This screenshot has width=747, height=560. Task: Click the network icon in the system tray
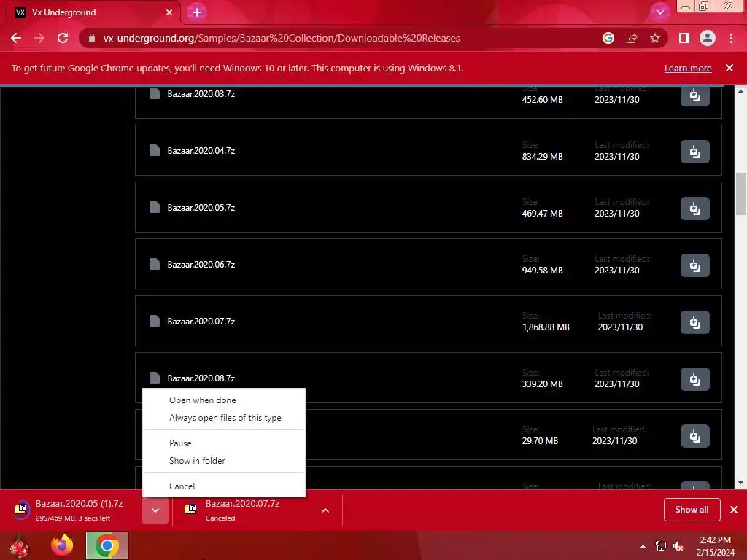pyautogui.click(x=661, y=546)
